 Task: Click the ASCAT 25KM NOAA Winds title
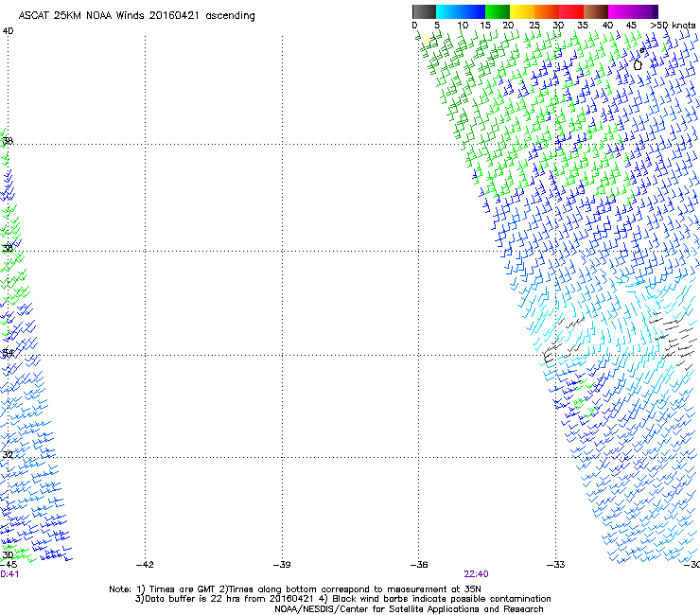pyautogui.click(x=136, y=16)
